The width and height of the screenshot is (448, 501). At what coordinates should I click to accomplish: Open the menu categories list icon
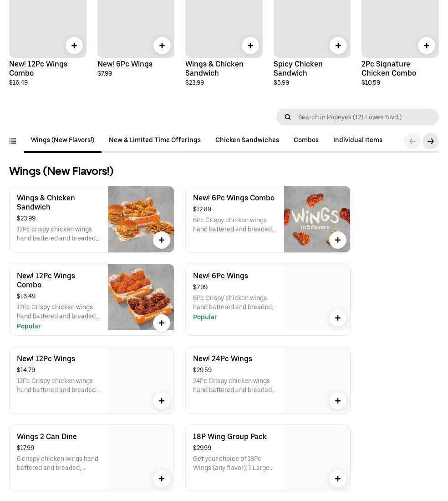(x=13, y=141)
